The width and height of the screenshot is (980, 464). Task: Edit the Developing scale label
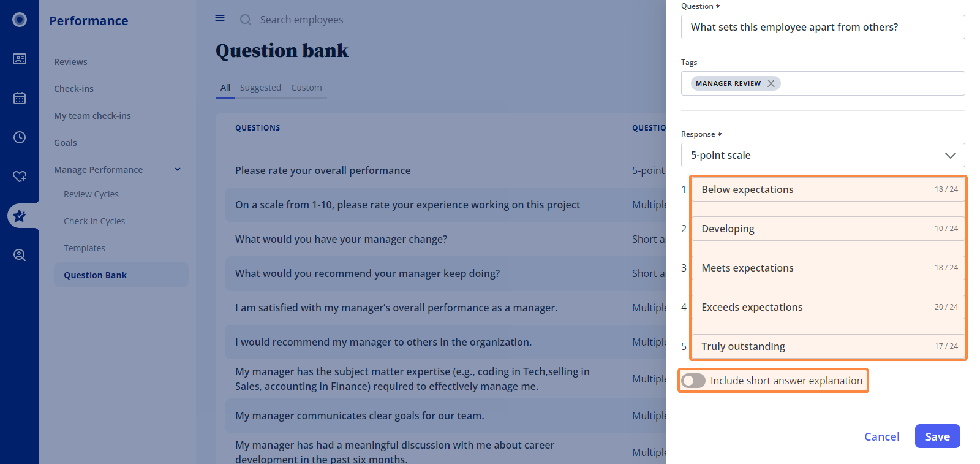828,228
